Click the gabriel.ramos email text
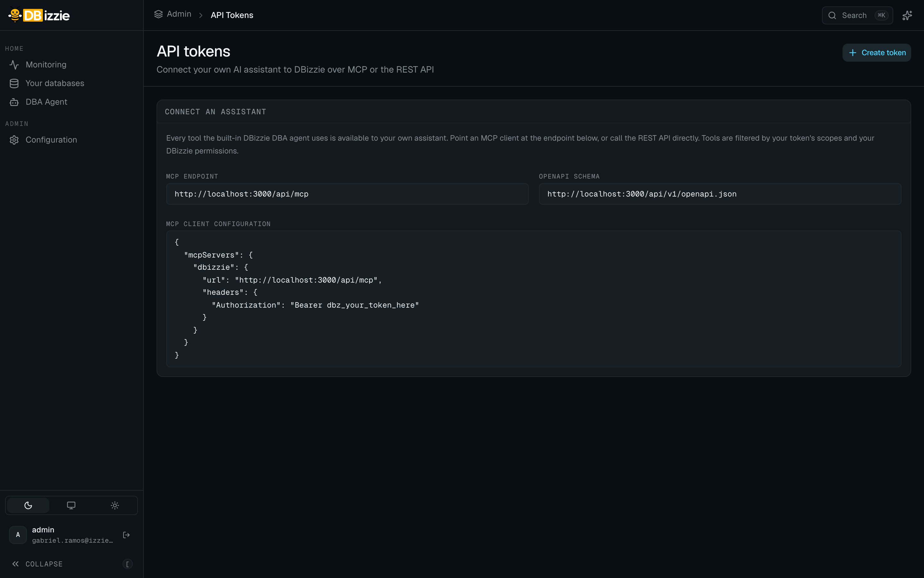 pyautogui.click(x=73, y=540)
